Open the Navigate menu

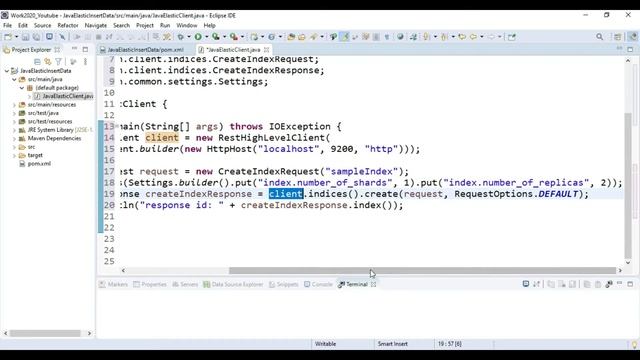[96, 25]
